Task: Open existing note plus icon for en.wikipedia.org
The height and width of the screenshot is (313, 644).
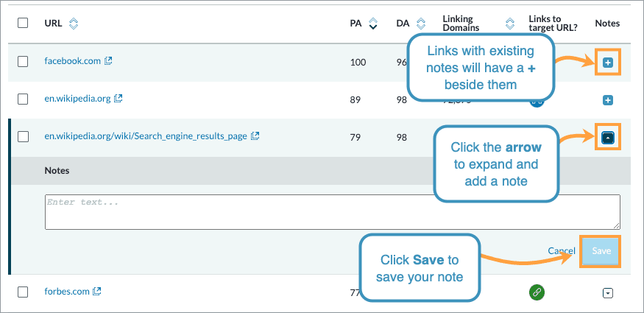Action: (607, 99)
